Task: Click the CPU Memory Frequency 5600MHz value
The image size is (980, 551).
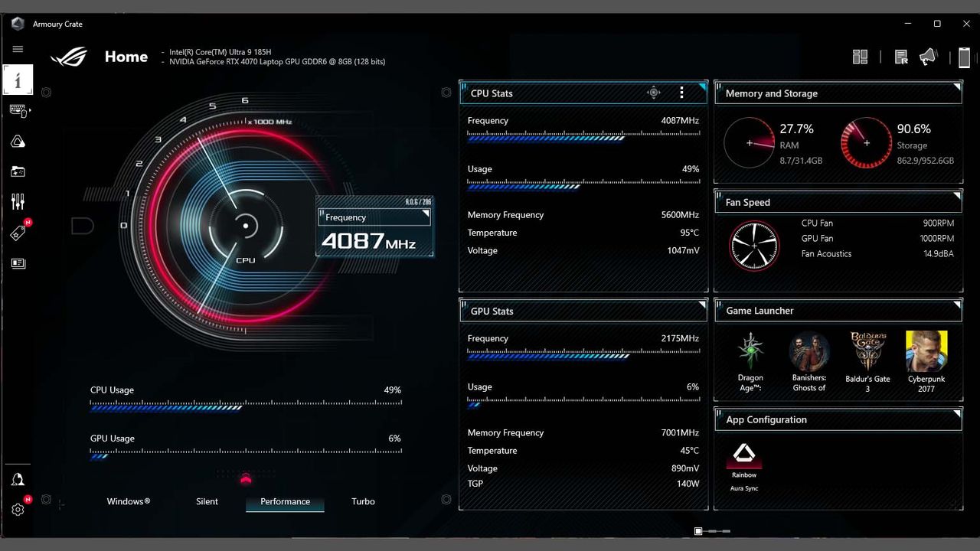Action: click(x=680, y=215)
